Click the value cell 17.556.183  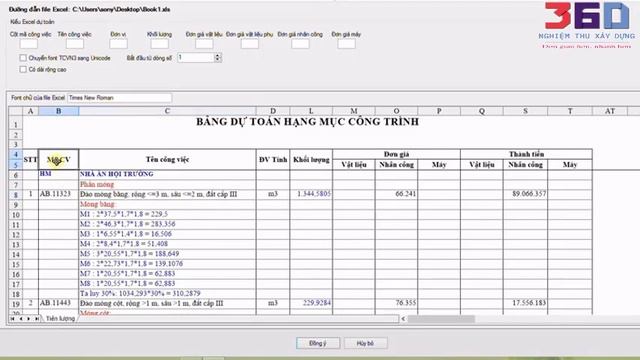pyautogui.click(x=525, y=303)
